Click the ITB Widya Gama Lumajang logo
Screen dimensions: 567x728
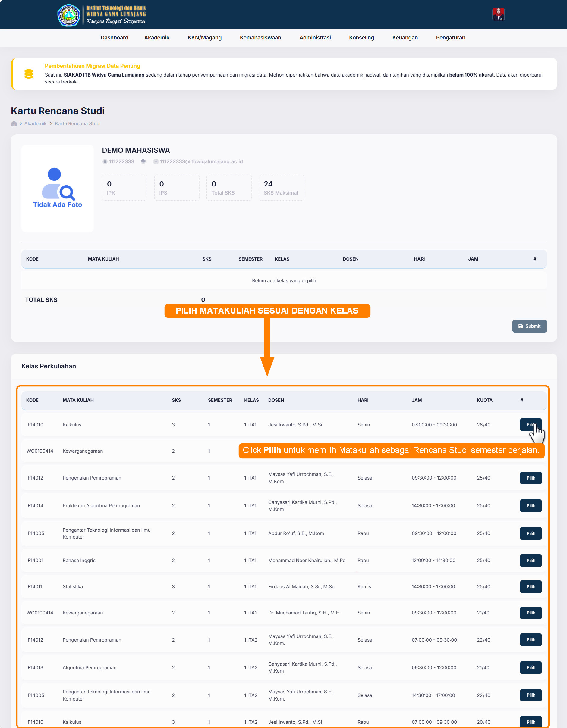pyautogui.click(x=102, y=15)
